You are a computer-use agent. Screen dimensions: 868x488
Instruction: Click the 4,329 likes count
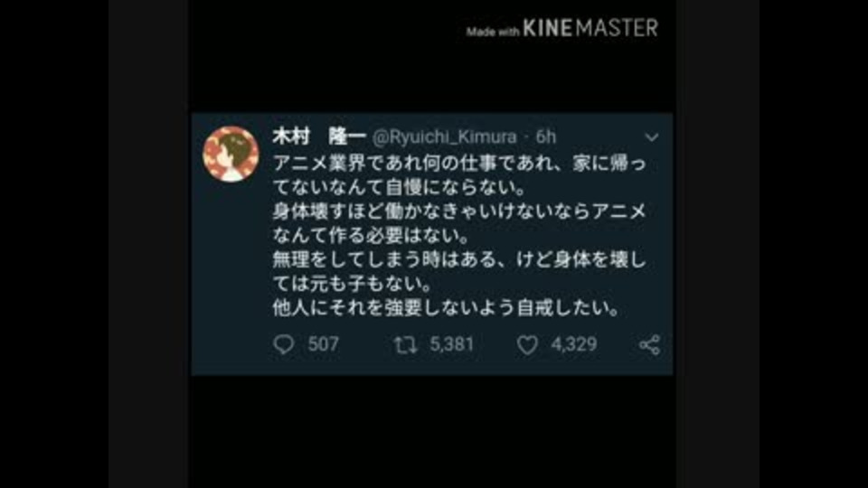click(x=574, y=344)
